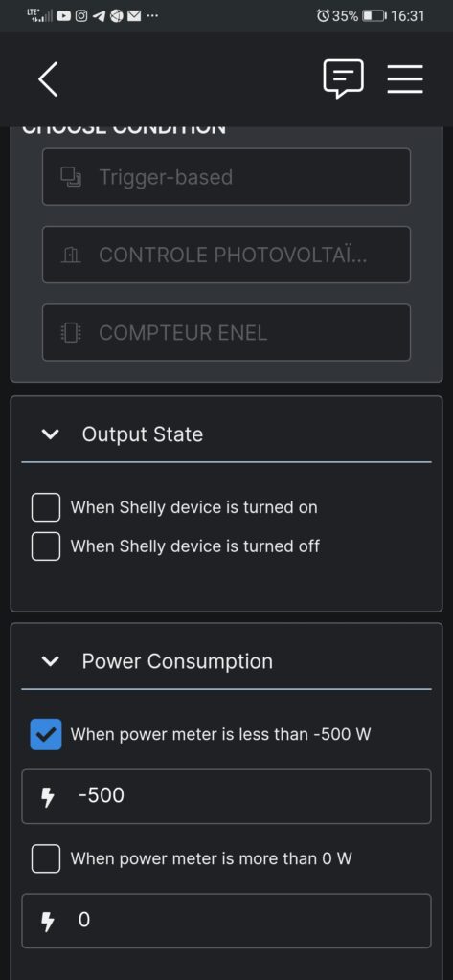The image size is (453, 980).
Task: Select the Trigger-based condition field
Action: [226, 177]
